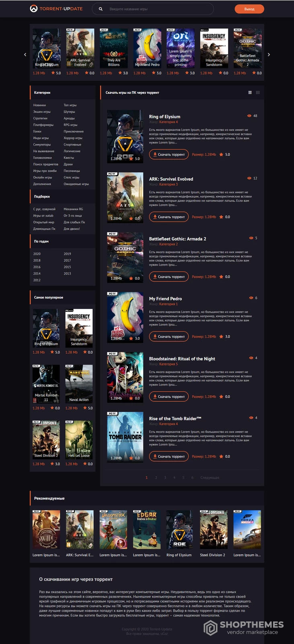This screenshot has height=644, width=294.
Task: Click the carousel left arrow
Action: tap(25, 54)
